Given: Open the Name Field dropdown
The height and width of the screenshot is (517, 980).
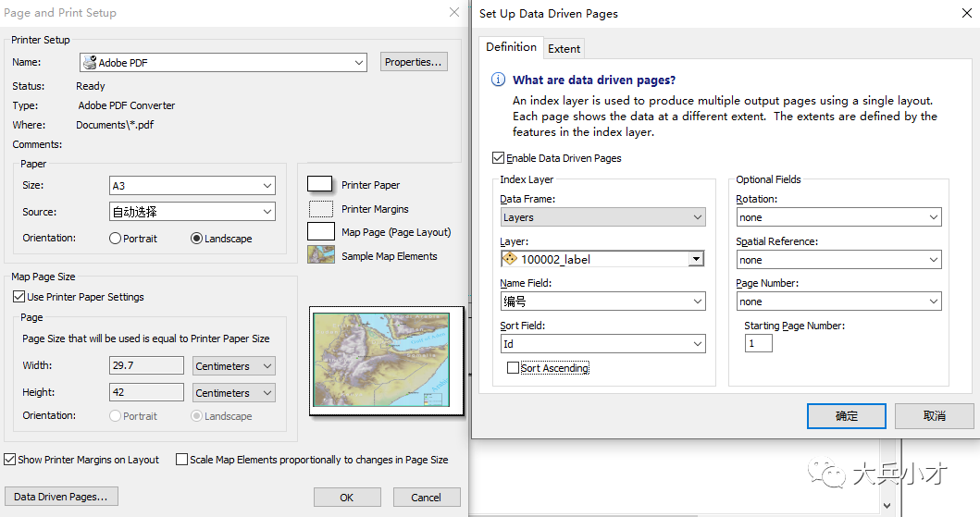Looking at the screenshot, I should pos(603,302).
